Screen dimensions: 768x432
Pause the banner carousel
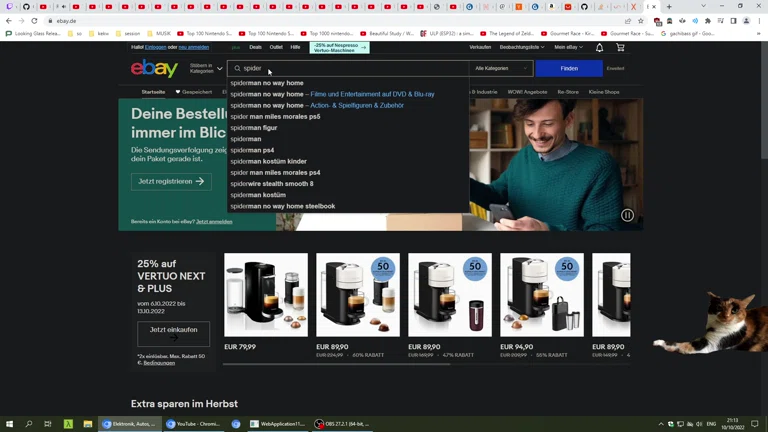tap(627, 215)
